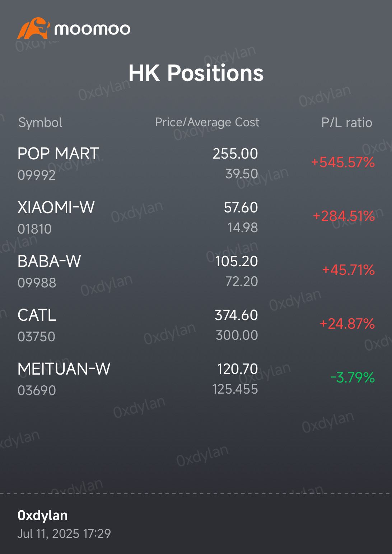Click the Jul 11, 2025 17:29 timestamp
Screen dimensions: 392x554
coord(64,534)
